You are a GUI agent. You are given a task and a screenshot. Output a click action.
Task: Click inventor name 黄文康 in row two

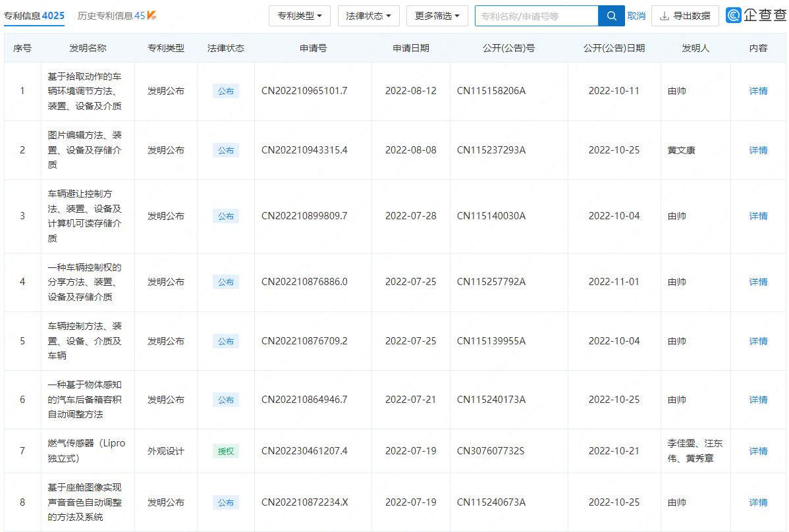682,149
